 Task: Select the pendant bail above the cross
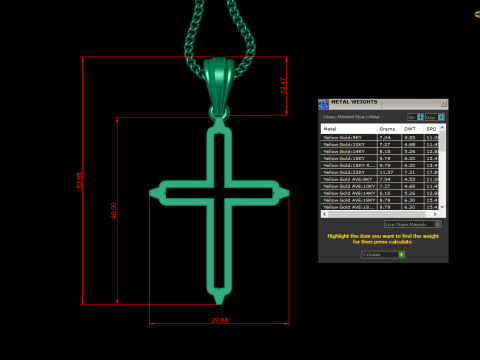click(x=219, y=86)
